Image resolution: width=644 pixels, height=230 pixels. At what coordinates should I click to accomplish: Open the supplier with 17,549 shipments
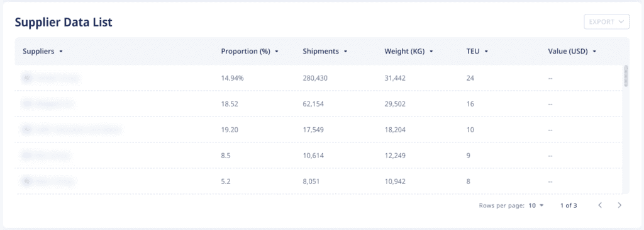319,130
